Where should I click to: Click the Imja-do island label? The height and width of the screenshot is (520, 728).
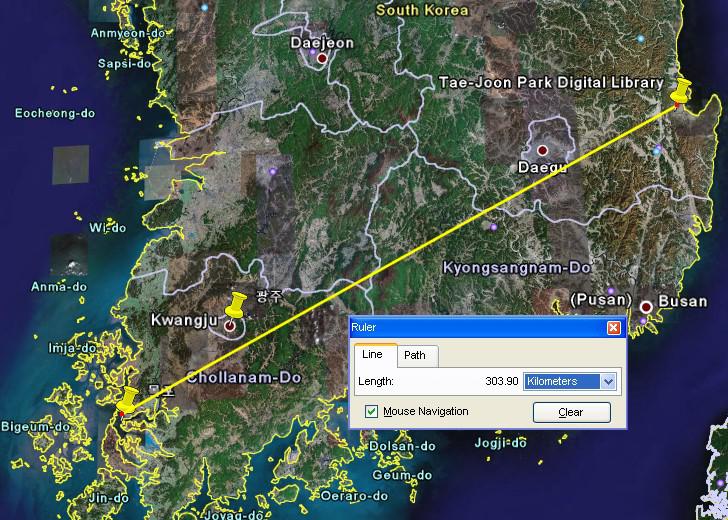tap(72, 348)
